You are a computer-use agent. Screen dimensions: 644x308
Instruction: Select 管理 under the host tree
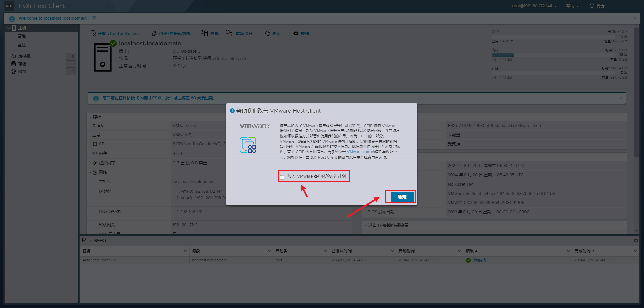point(22,36)
